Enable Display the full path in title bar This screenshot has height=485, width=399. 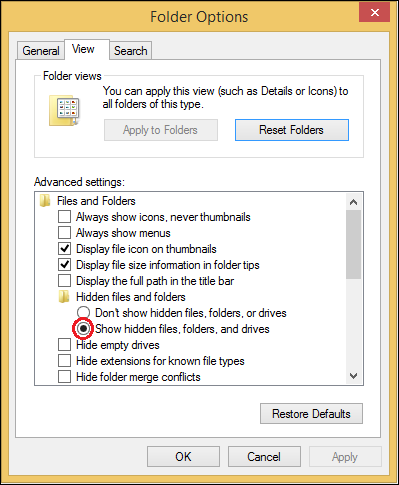[x=64, y=281]
